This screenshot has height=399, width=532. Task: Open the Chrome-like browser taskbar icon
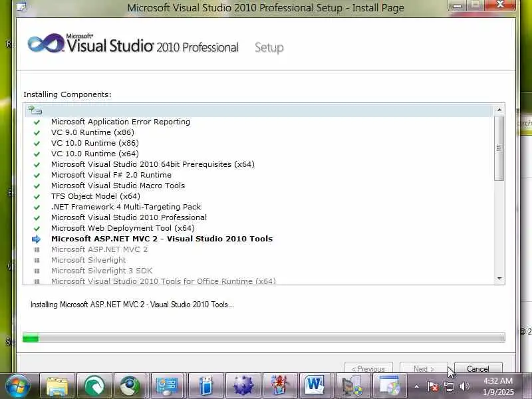pos(130,386)
